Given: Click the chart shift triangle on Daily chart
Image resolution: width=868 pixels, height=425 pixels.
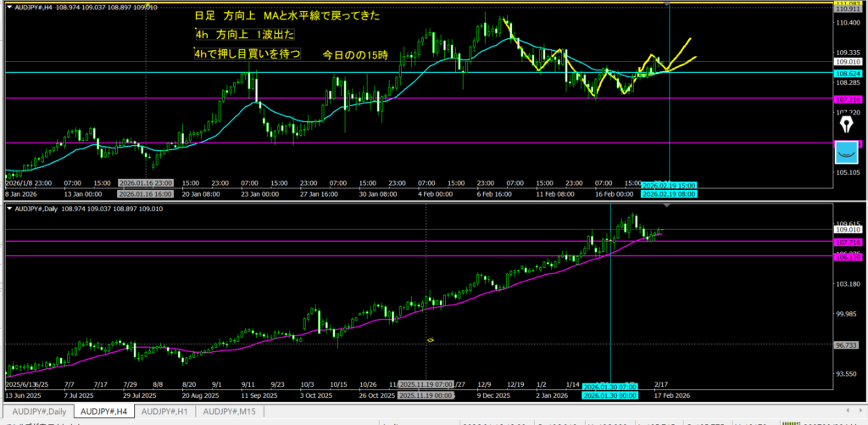Looking at the screenshot, I should [669, 205].
